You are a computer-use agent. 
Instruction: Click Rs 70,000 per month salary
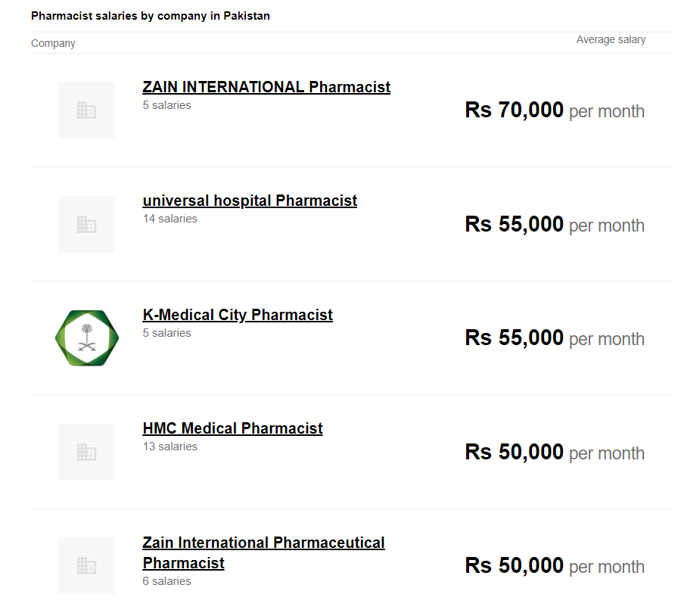pyautogui.click(x=554, y=110)
